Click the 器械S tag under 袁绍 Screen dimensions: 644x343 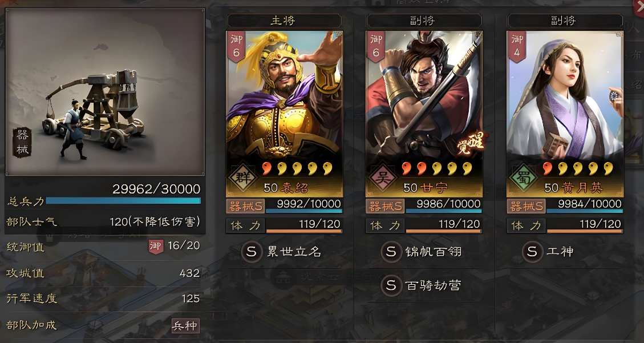pyautogui.click(x=246, y=206)
